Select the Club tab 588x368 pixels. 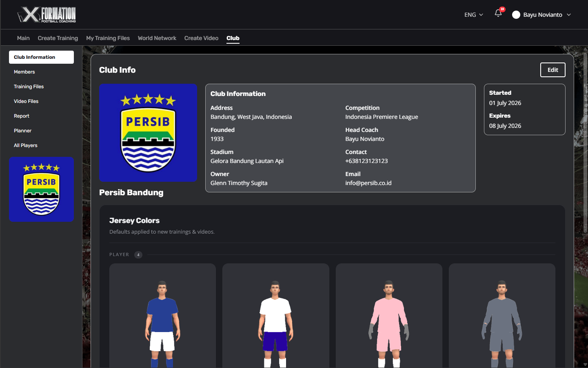tap(233, 38)
